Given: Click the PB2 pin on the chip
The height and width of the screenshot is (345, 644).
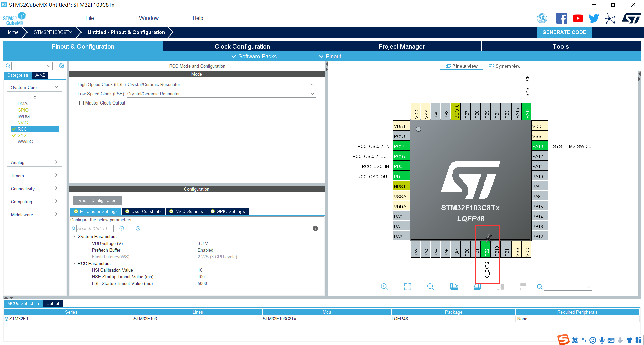Looking at the screenshot, I should [487, 249].
